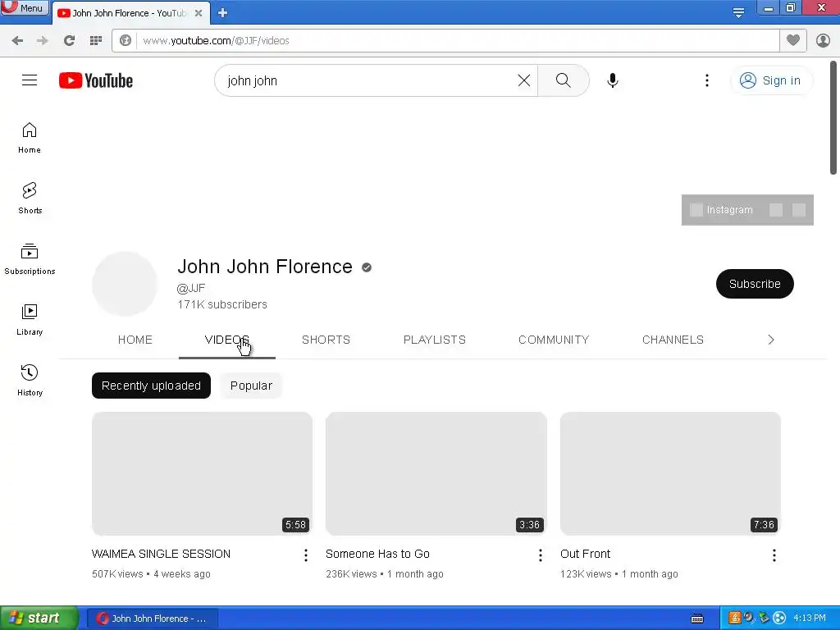
Task: Click the Subscribe button
Action: [x=755, y=284]
